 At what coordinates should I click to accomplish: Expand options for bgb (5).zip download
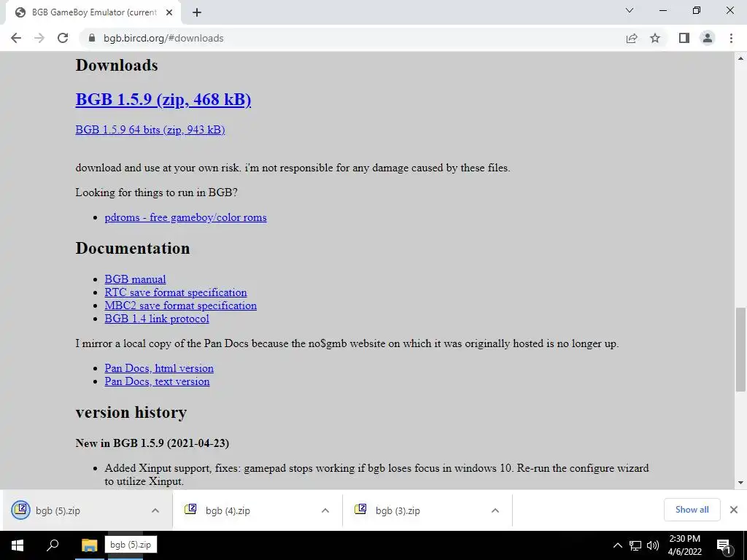pyautogui.click(x=155, y=510)
